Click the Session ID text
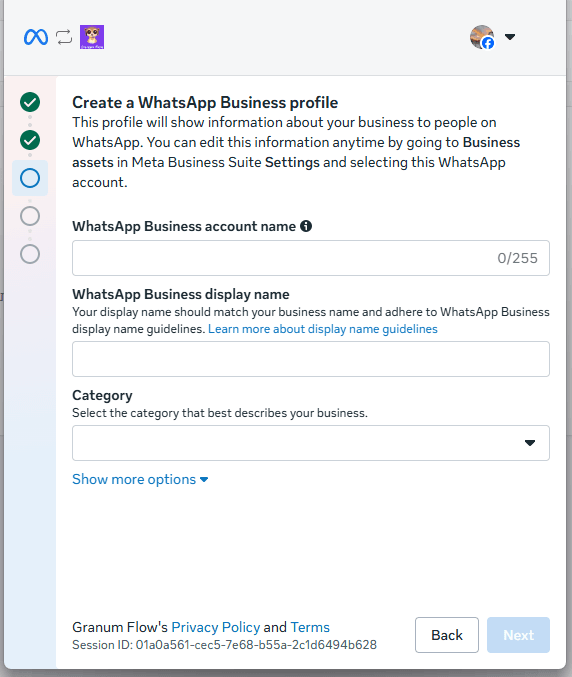Screen dimensions: 572x677 [x=224, y=645]
